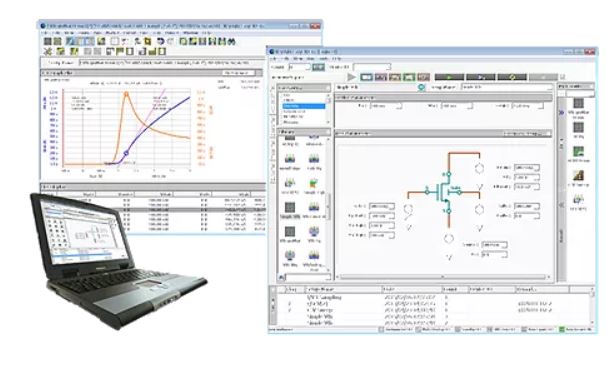The image size is (616, 368).
Task: Open the middle dropdown in upper parameter panel
Action: (x=456, y=106)
